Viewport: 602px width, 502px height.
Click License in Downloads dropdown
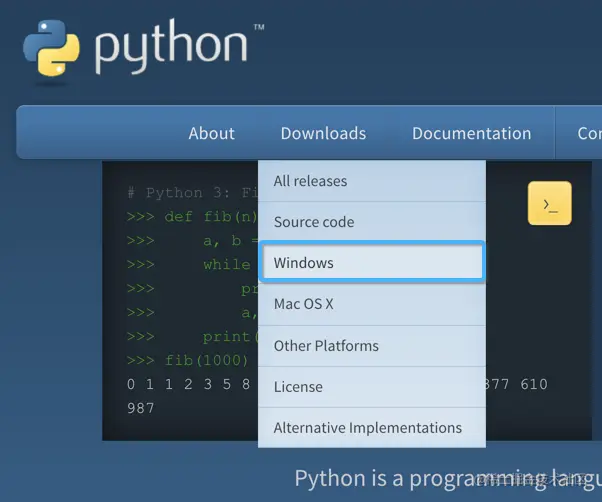tap(372, 386)
